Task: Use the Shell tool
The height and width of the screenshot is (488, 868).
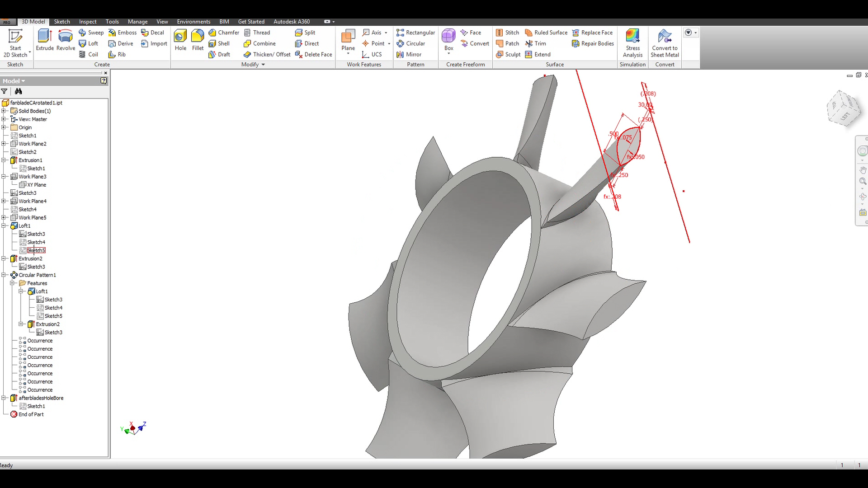Action: 219,43
